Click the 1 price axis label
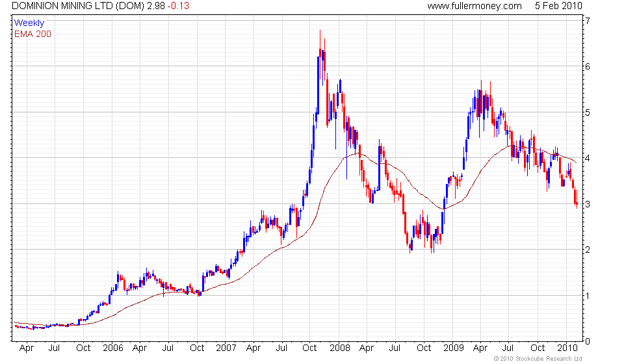637x364 pixels. tap(588, 296)
